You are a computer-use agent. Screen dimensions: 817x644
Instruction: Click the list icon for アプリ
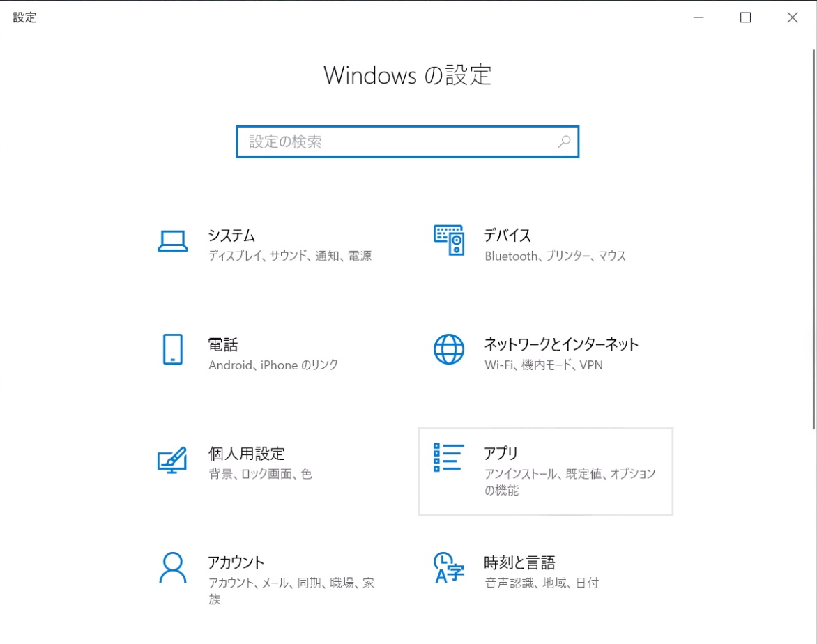(449, 457)
